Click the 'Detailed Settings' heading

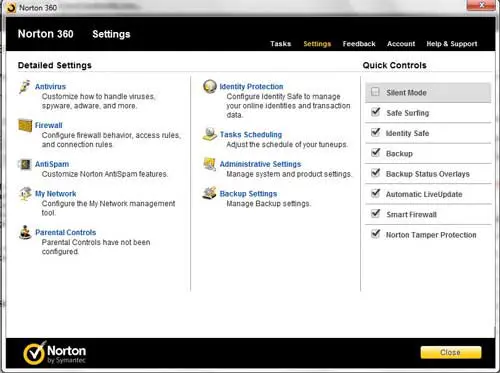point(55,65)
